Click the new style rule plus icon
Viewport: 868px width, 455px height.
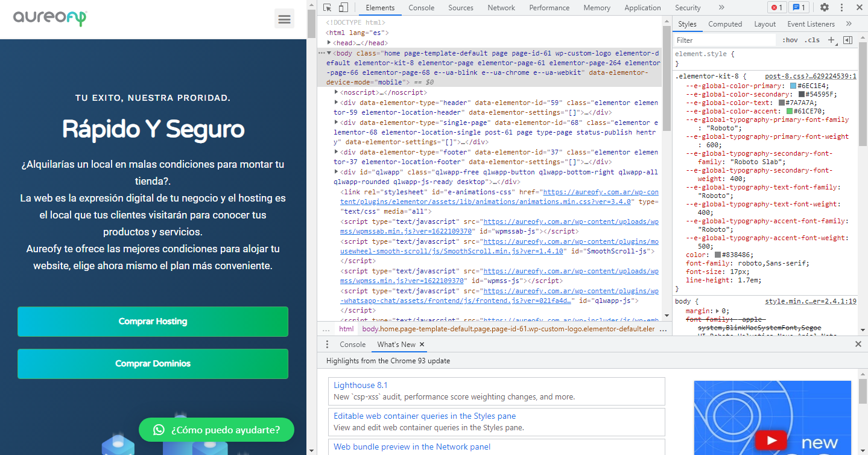click(x=831, y=40)
